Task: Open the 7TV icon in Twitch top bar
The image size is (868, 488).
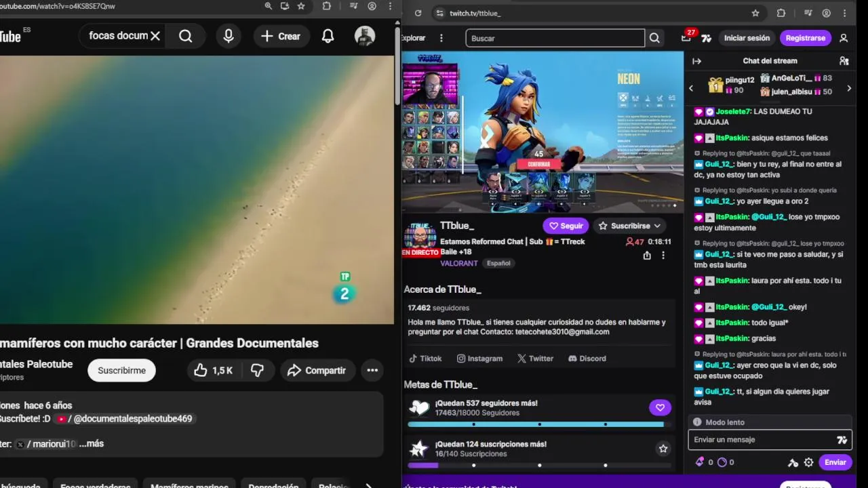Action: coord(706,38)
